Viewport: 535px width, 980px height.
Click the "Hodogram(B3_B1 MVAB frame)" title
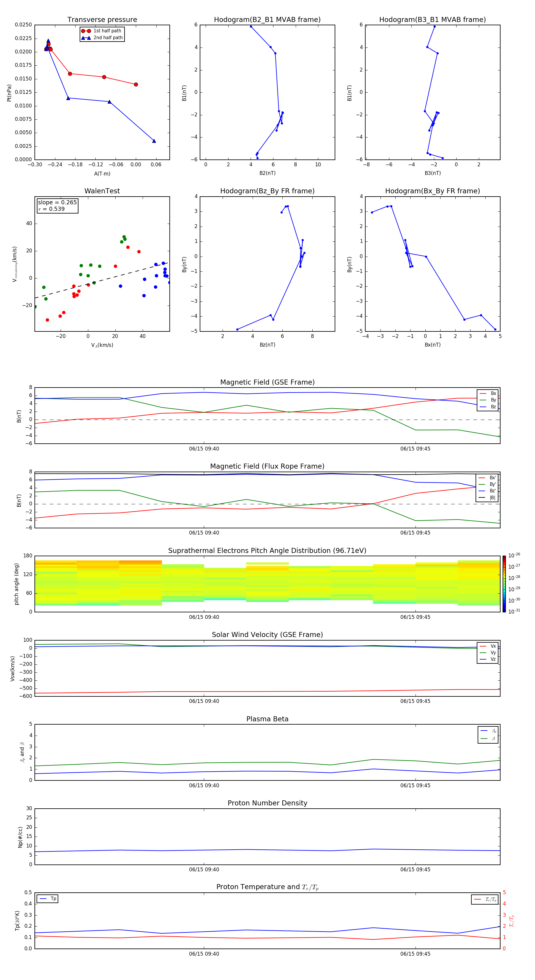pyautogui.click(x=432, y=20)
